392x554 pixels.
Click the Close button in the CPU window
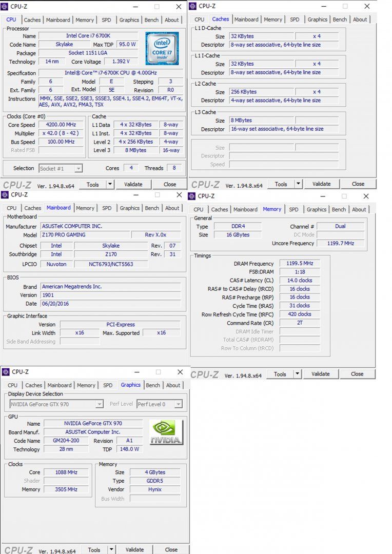[x=170, y=184]
